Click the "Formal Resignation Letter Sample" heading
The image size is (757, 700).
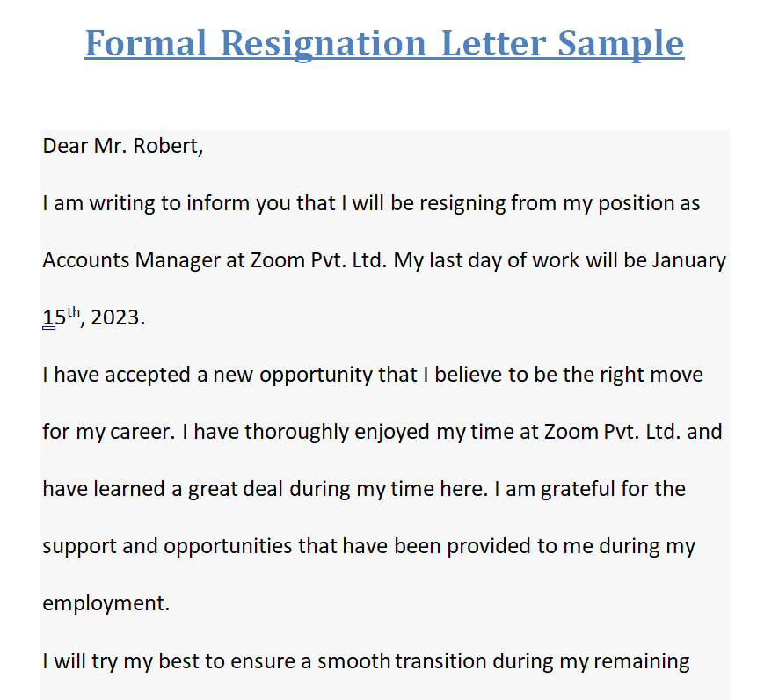pyautogui.click(x=384, y=43)
